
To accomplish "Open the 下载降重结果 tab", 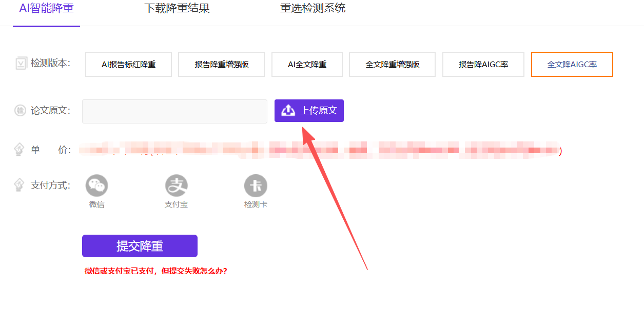I will (177, 9).
